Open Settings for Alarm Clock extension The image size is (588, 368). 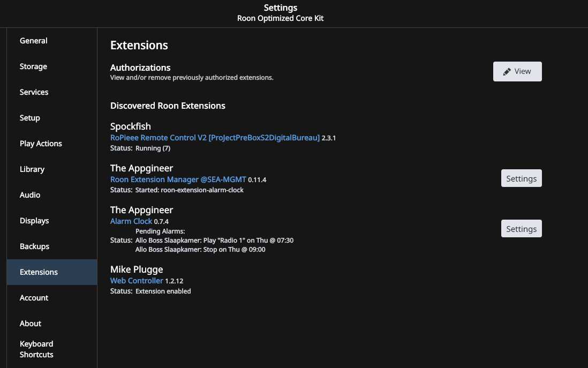click(521, 228)
